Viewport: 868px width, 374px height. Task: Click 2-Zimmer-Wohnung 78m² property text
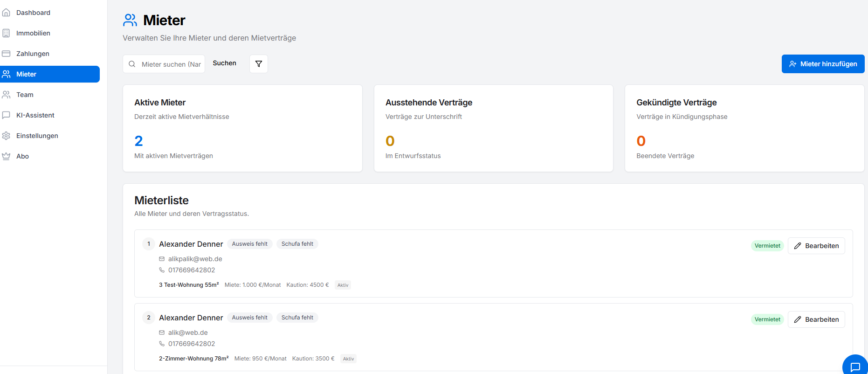click(194, 359)
